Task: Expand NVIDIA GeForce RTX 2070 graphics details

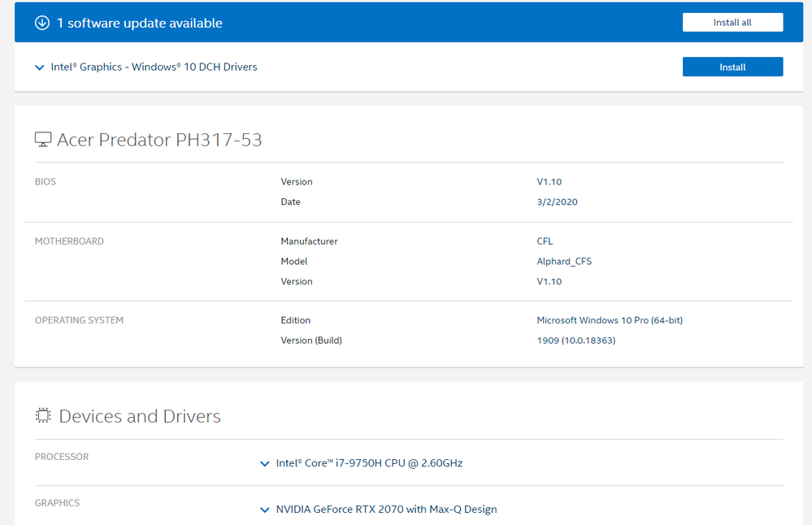Action: pyautogui.click(x=265, y=510)
